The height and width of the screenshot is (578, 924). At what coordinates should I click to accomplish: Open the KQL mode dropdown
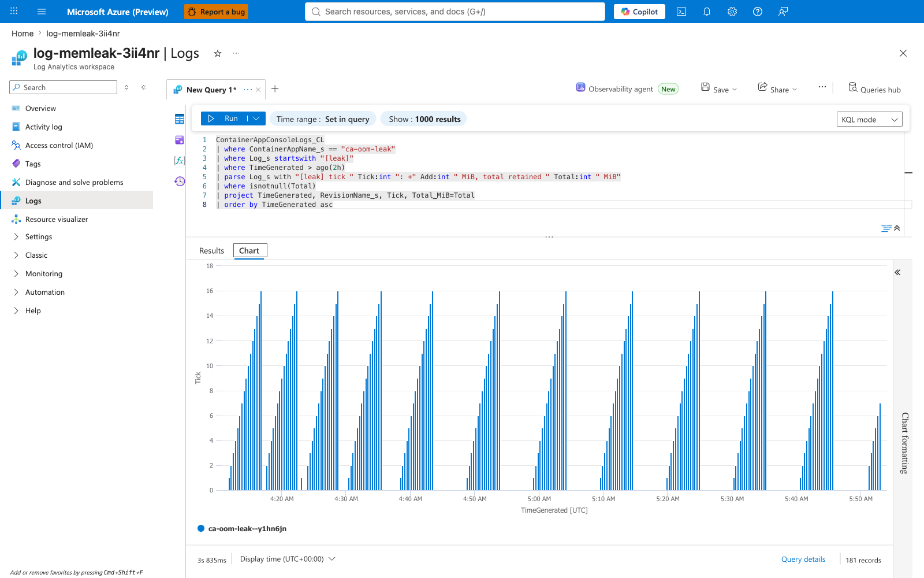pyautogui.click(x=869, y=120)
